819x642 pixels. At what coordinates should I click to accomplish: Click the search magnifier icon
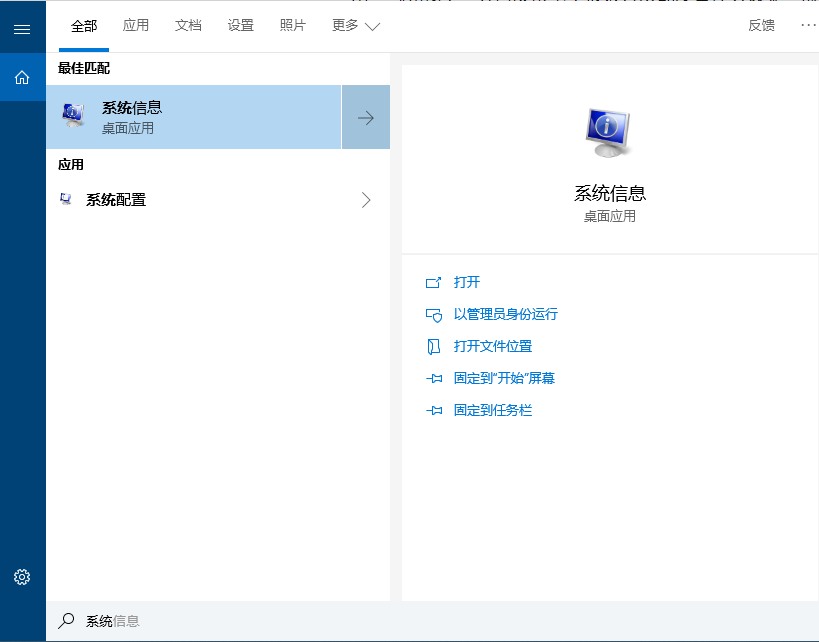66,621
